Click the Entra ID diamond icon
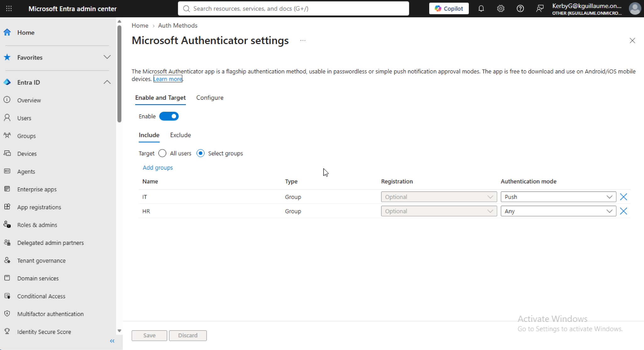The image size is (644, 350). (7, 82)
